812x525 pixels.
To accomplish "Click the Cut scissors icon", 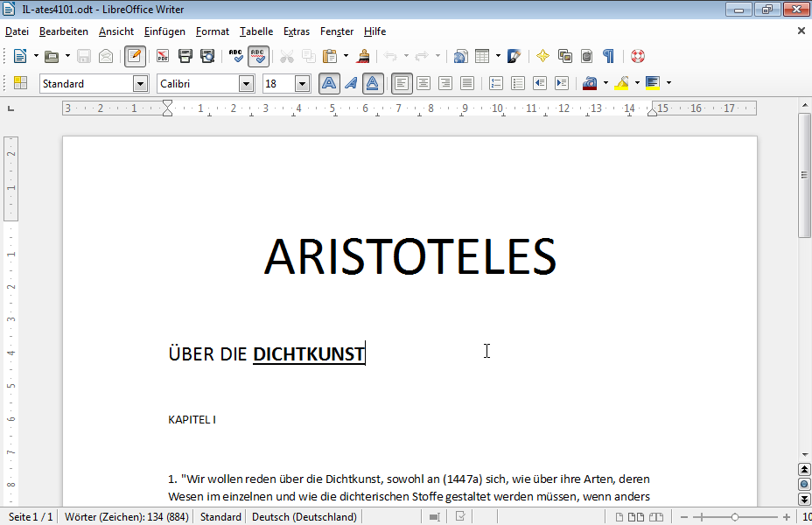I will tap(286, 56).
